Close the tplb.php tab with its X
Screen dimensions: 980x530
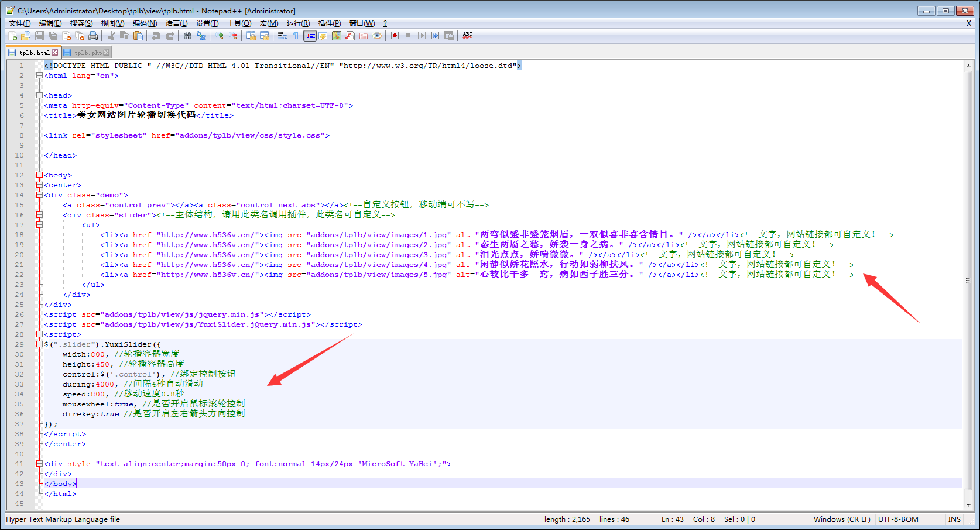(107, 53)
